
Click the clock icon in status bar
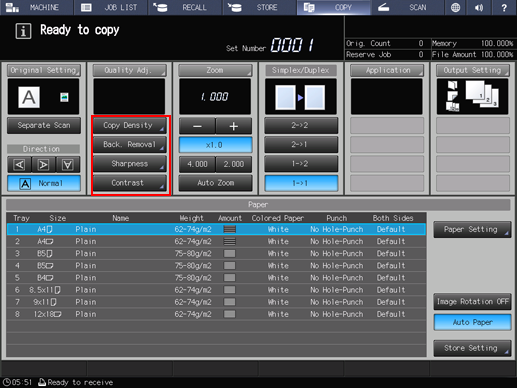(6, 382)
